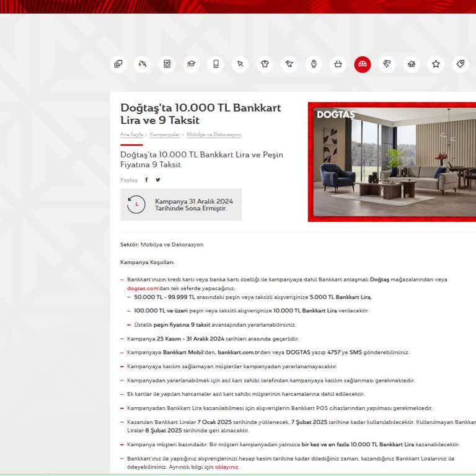The width and height of the screenshot is (476, 476).
Task: Click the highlighted red sofa furniture category
Action: point(363,64)
